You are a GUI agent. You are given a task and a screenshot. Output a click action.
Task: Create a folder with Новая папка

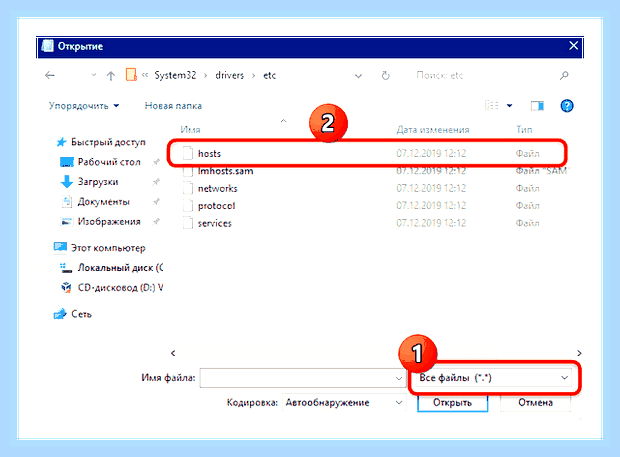point(173,106)
